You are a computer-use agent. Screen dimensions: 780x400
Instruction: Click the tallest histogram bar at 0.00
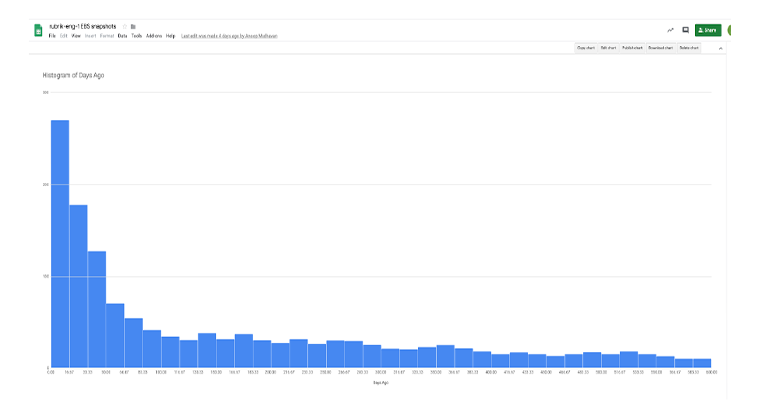[x=60, y=244]
